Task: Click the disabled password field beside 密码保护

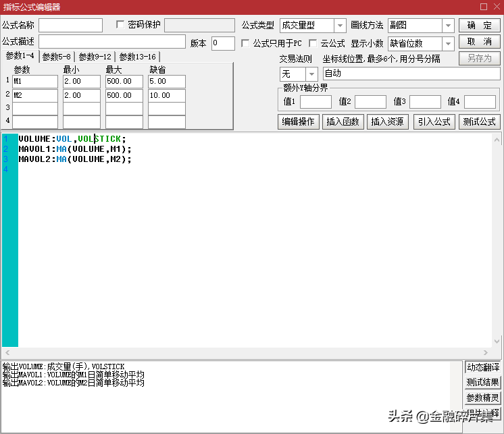Action: [x=199, y=26]
